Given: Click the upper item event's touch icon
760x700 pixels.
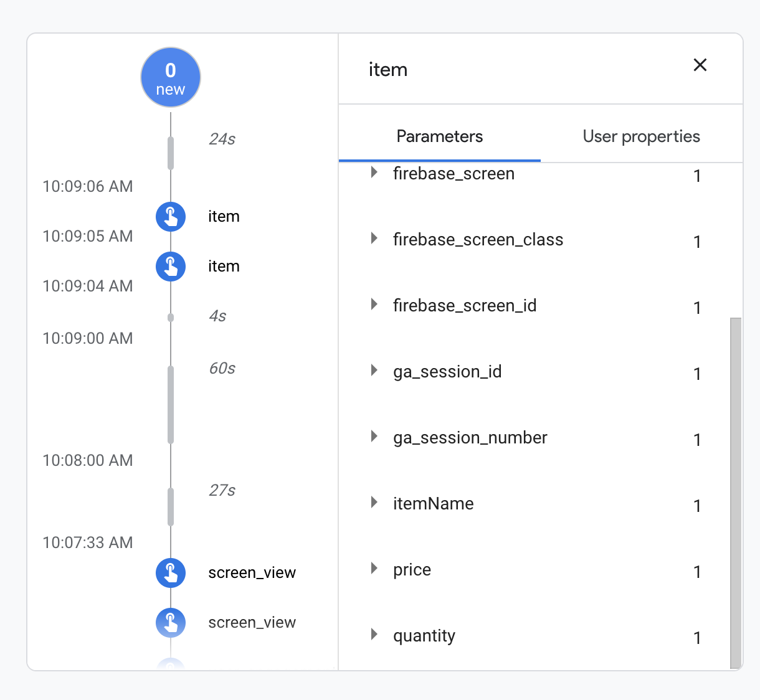Looking at the screenshot, I should [170, 217].
